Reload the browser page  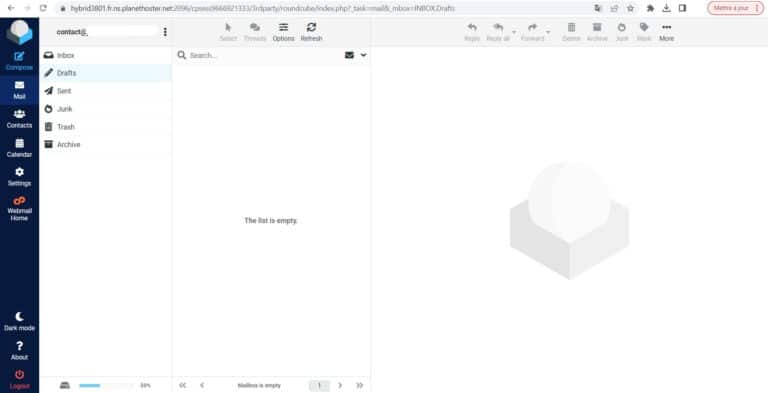click(43, 8)
